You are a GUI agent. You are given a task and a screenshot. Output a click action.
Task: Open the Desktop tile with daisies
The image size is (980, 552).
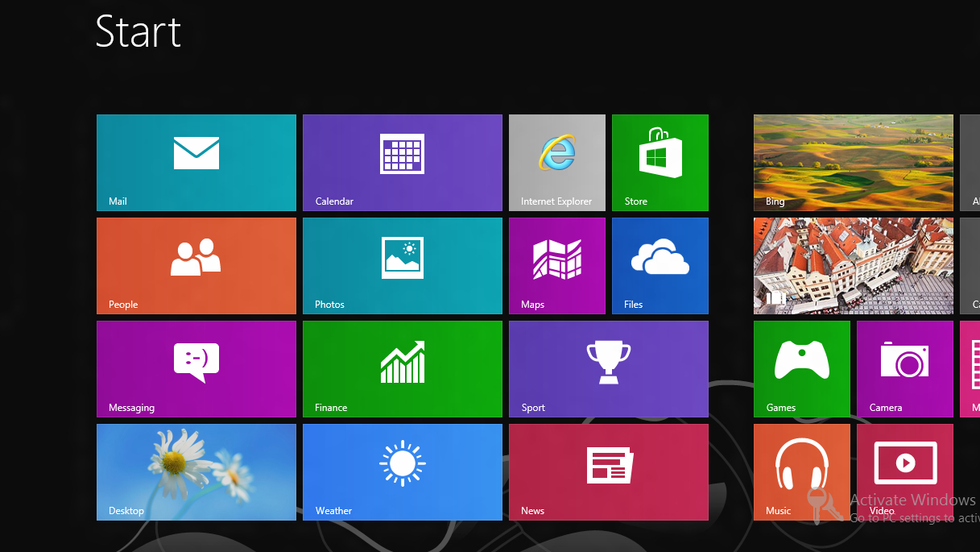point(196,471)
